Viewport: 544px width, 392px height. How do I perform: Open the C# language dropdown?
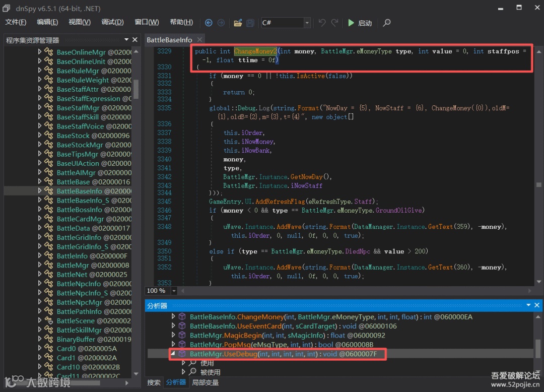tap(307, 23)
